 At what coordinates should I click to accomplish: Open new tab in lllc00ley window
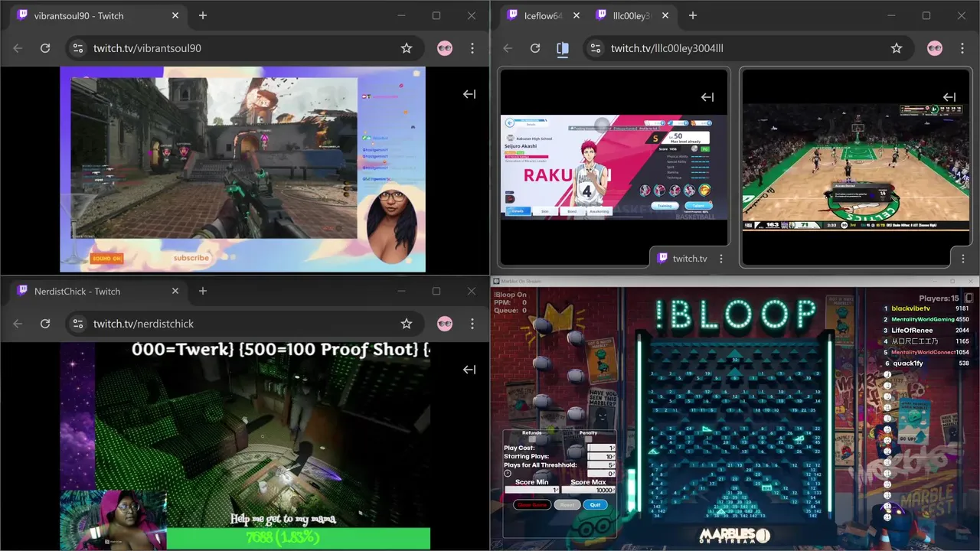[693, 15]
